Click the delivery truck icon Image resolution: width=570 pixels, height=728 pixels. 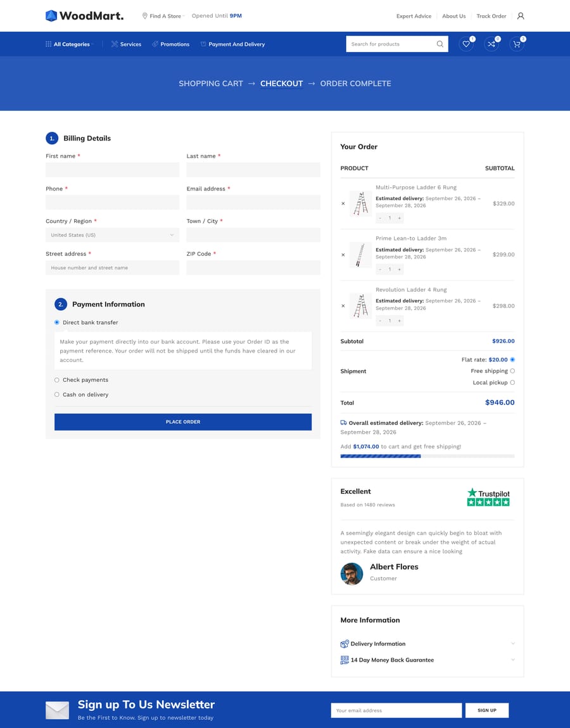click(x=343, y=422)
